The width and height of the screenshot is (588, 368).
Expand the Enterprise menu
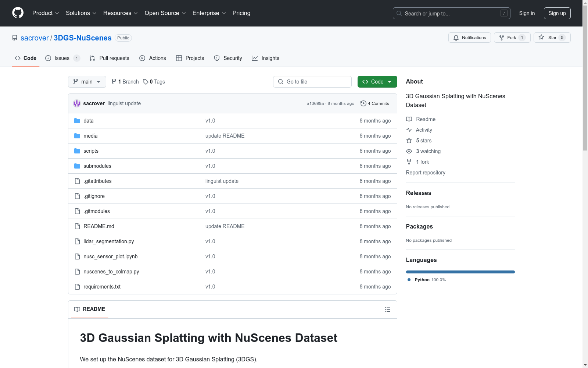(x=209, y=13)
